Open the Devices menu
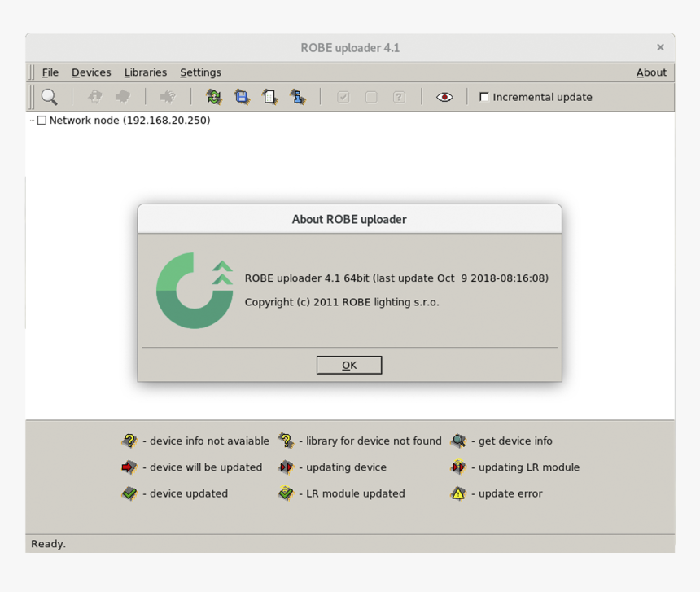This screenshot has height=592, width=700. 91,72
